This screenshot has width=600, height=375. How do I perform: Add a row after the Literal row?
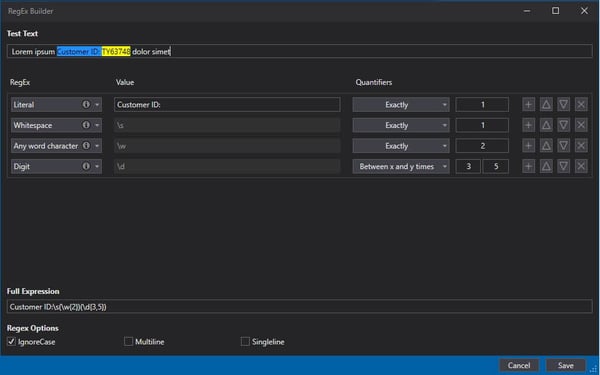pos(528,104)
